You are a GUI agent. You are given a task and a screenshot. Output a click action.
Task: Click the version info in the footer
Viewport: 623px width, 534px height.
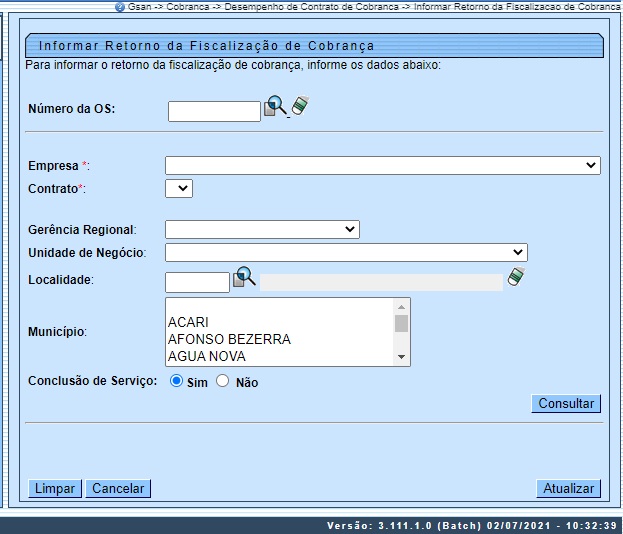pos(472,525)
